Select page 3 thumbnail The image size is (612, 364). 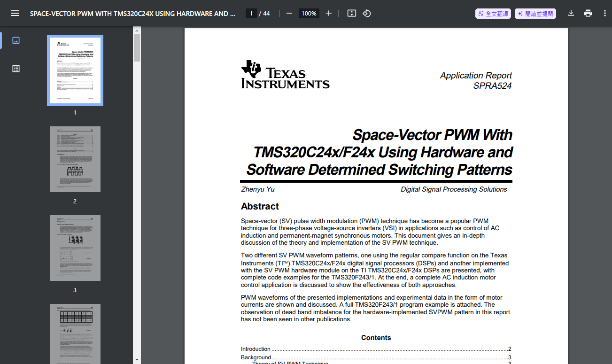pyautogui.click(x=75, y=248)
